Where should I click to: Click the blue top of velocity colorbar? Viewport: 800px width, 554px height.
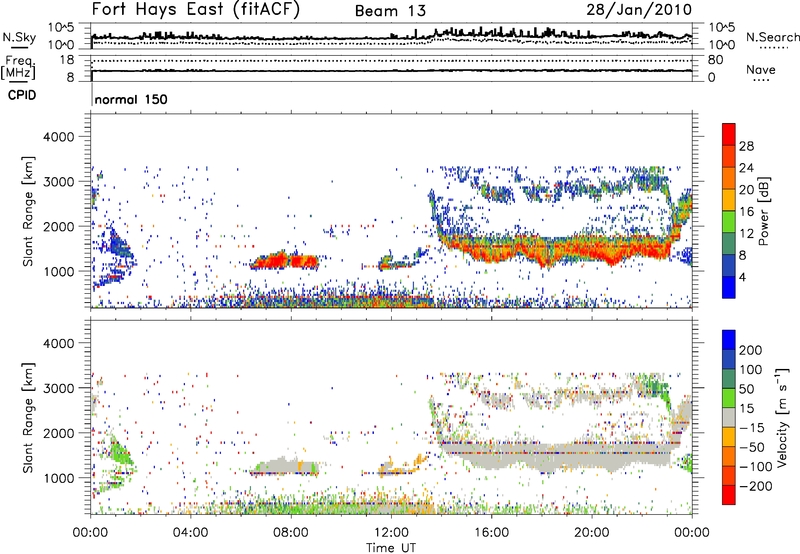[x=729, y=340]
